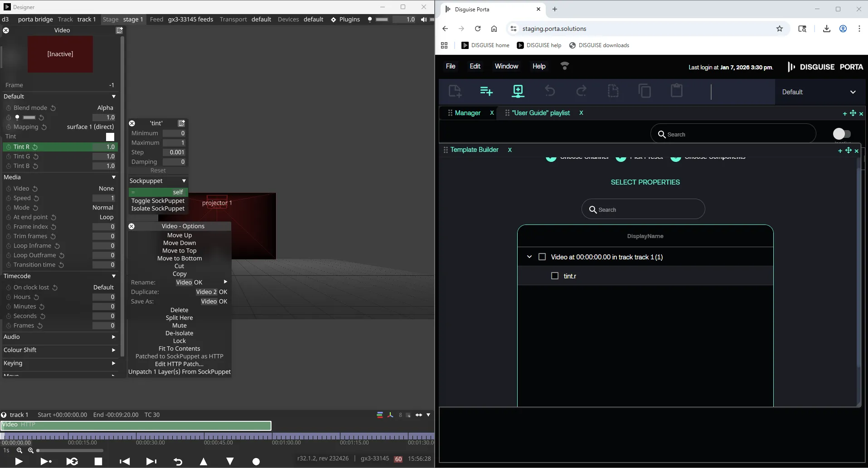Screen dimensions: 868x468
Task: Click Edit HTTP Patch... option
Action: (x=179, y=364)
